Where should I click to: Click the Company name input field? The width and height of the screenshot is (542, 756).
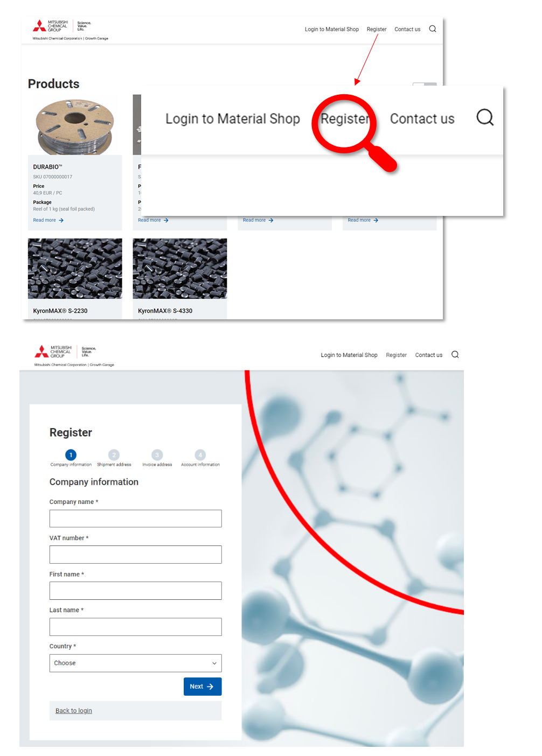(x=136, y=519)
